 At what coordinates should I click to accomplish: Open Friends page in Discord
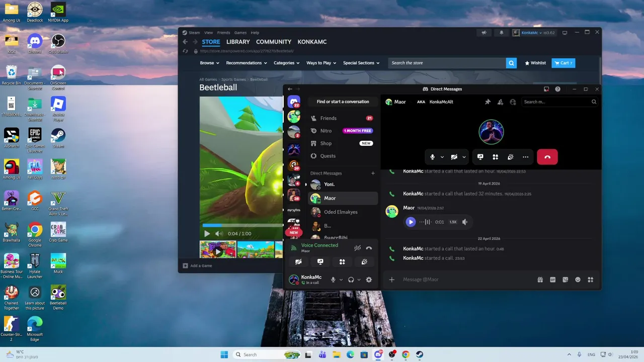343,118
